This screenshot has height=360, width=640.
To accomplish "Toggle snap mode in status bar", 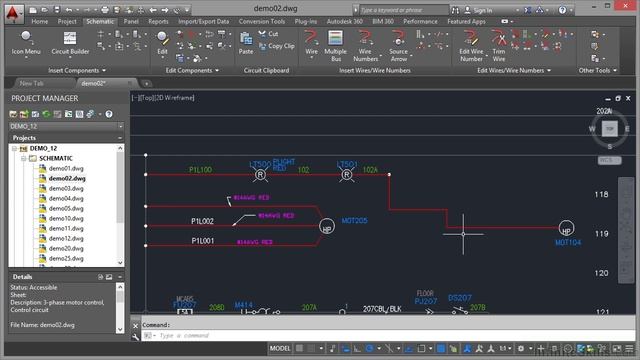I will pos(311,348).
